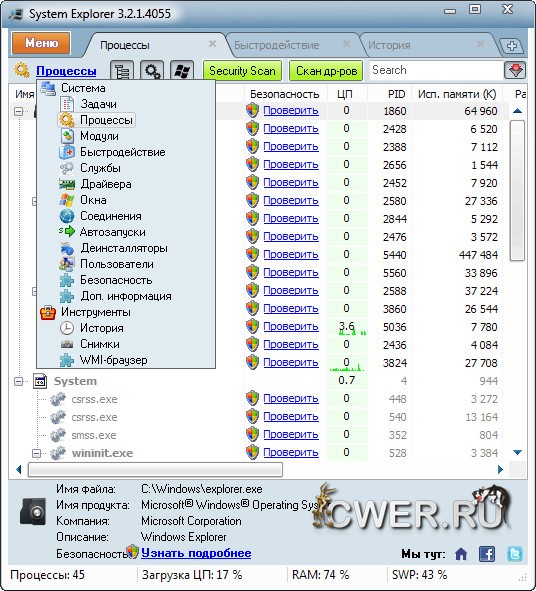Click the gears toolbar icon
Viewport: 536px width, 591px height.
[152, 70]
